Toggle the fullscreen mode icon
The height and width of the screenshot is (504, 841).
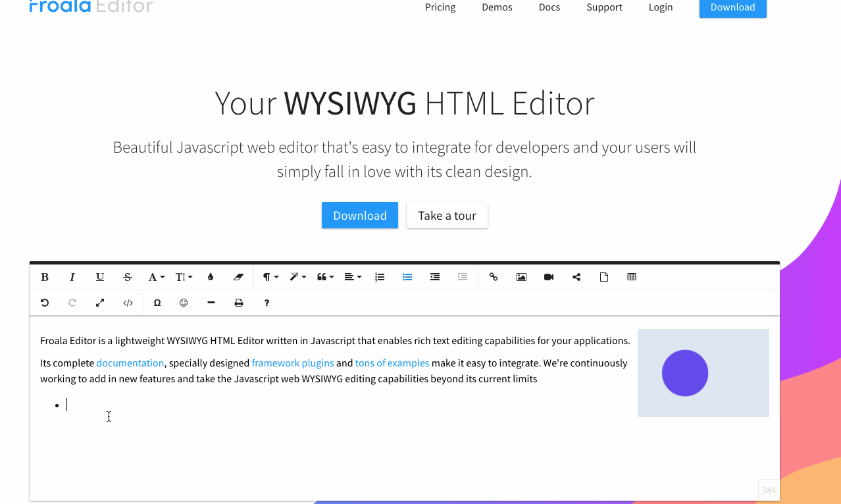(100, 303)
